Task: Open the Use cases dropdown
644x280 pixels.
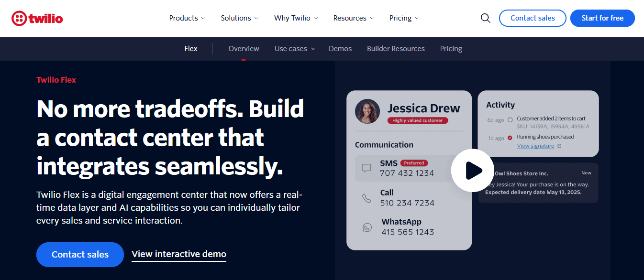Action: 294,48
